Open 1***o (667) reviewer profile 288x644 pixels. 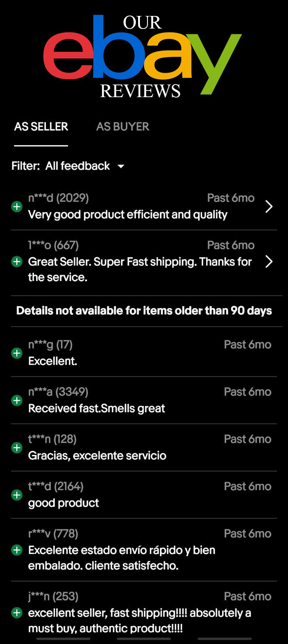coord(53,245)
